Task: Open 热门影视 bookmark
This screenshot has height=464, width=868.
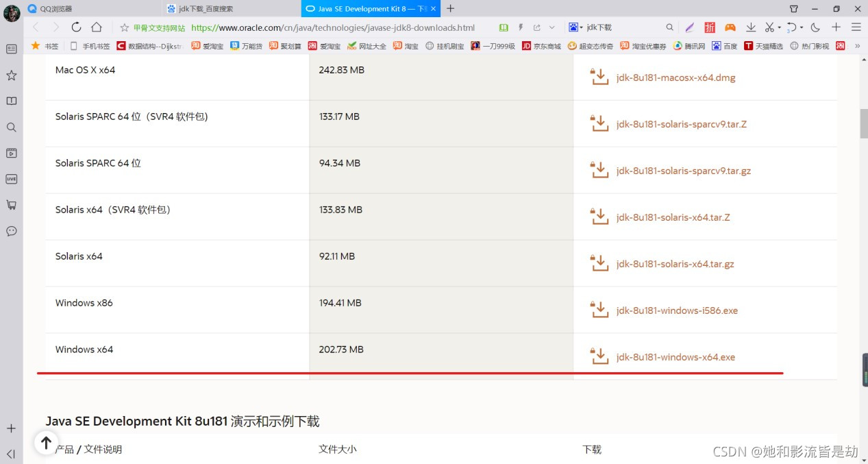Action: point(809,46)
